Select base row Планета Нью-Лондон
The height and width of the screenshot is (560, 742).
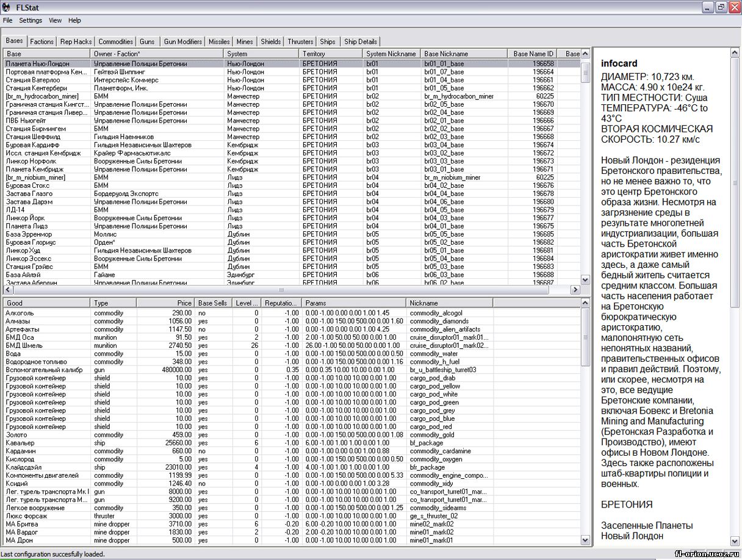[x=292, y=63]
